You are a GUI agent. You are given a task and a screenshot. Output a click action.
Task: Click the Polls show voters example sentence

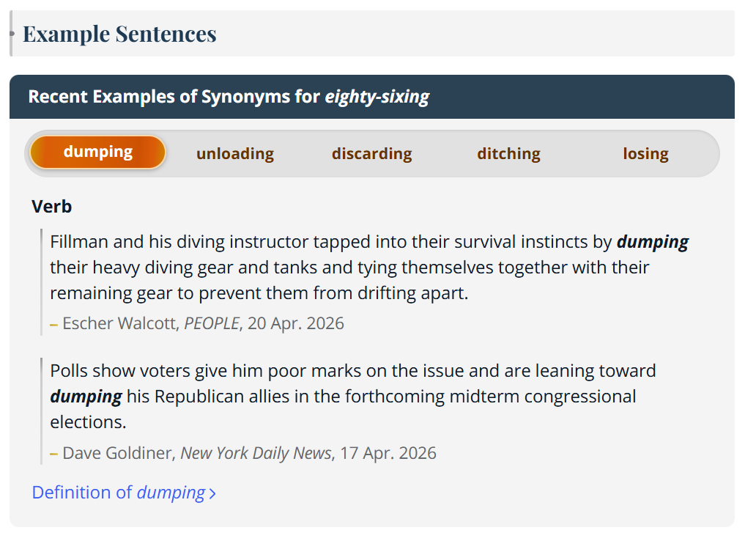[x=353, y=396]
